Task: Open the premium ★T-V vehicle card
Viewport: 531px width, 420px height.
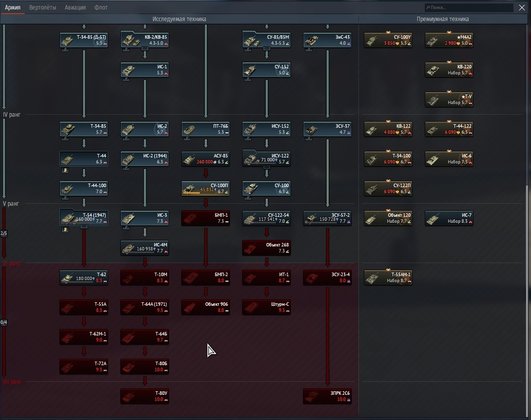Action: click(x=449, y=100)
